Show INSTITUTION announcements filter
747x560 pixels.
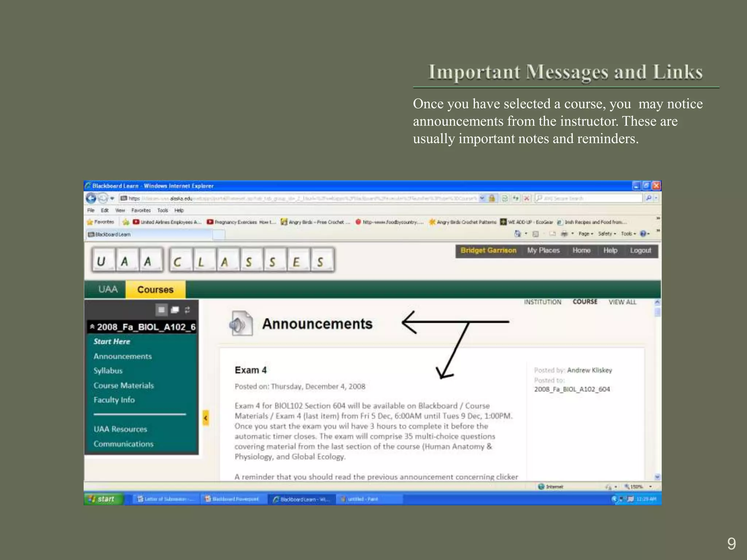click(x=542, y=302)
